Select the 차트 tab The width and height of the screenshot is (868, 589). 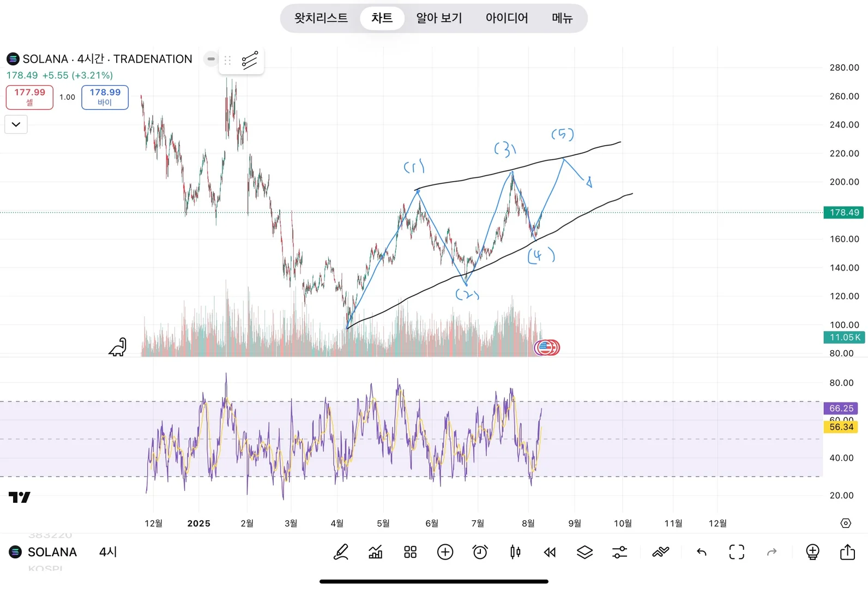[382, 18]
